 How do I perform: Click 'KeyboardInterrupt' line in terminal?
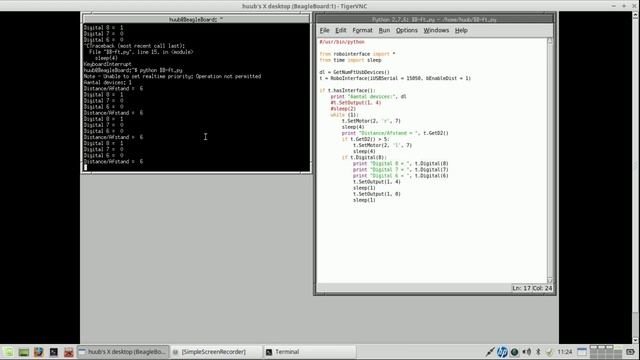[108, 64]
